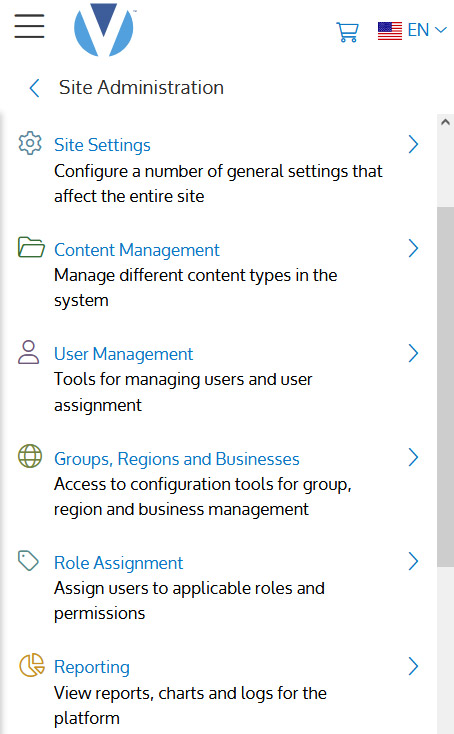Open the Reporting link
The width and height of the screenshot is (454, 734).
click(x=92, y=667)
